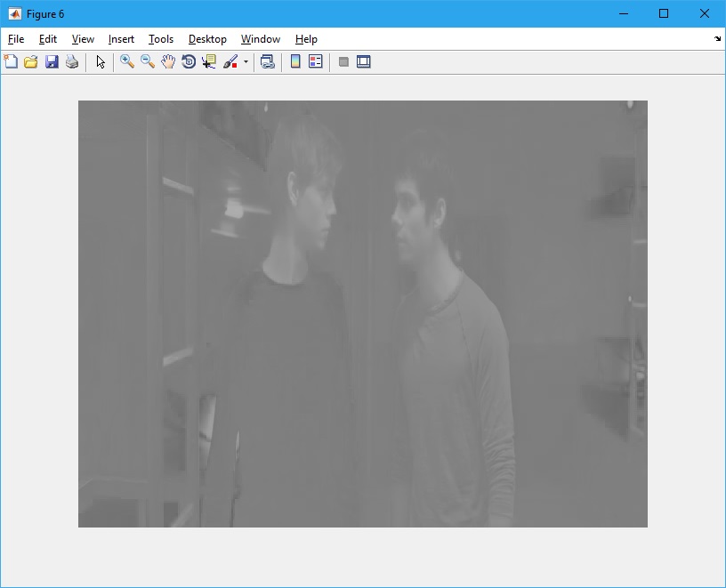The height and width of the screenshot is (588, 726).
Task: Select the Zoom In magnifier tool
Action: pyautogui.click(x=127, y=61)
